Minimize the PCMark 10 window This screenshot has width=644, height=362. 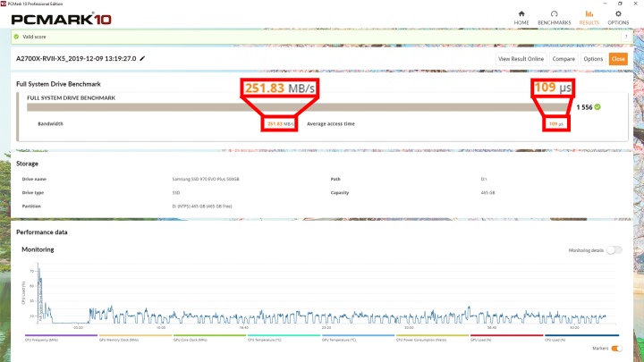tap(605, 4)
